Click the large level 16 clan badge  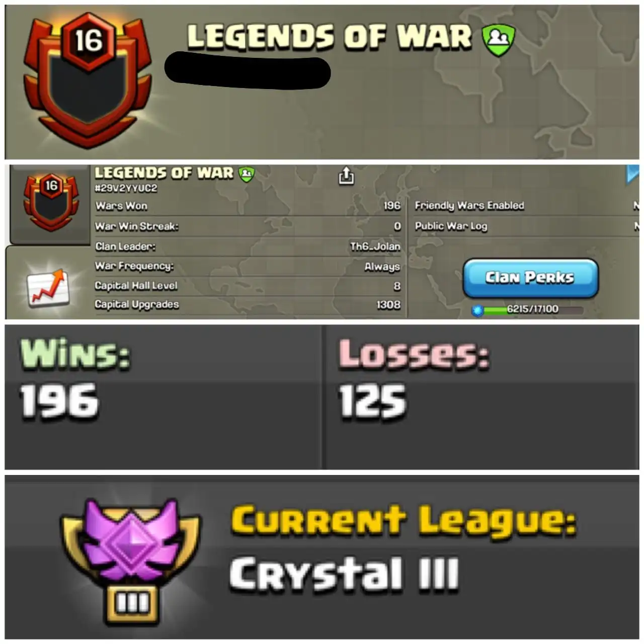(x=89, y=80)
